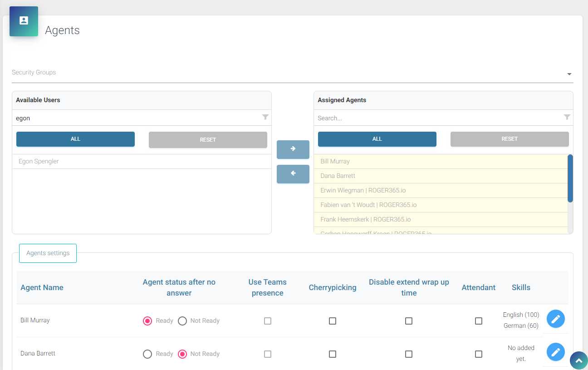Click the scroll-to-top chevron button

(578, 360)
